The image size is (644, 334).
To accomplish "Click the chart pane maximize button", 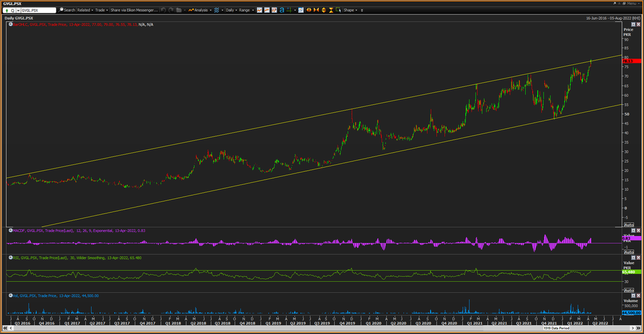I will tap(634, 25).
